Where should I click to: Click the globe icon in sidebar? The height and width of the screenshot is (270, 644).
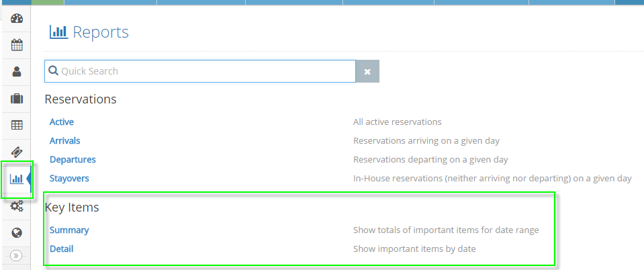[x=17, y=233]
